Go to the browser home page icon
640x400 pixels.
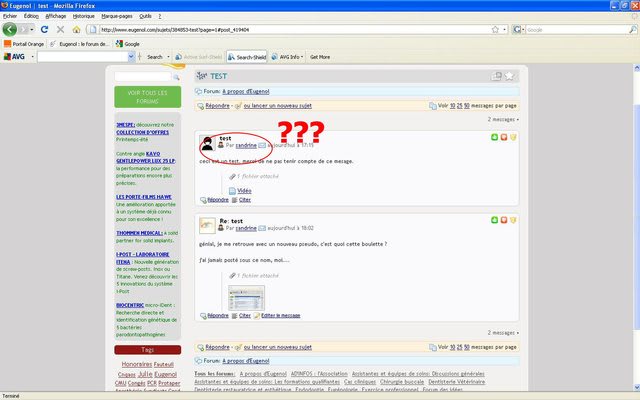[x=76, y=29]
